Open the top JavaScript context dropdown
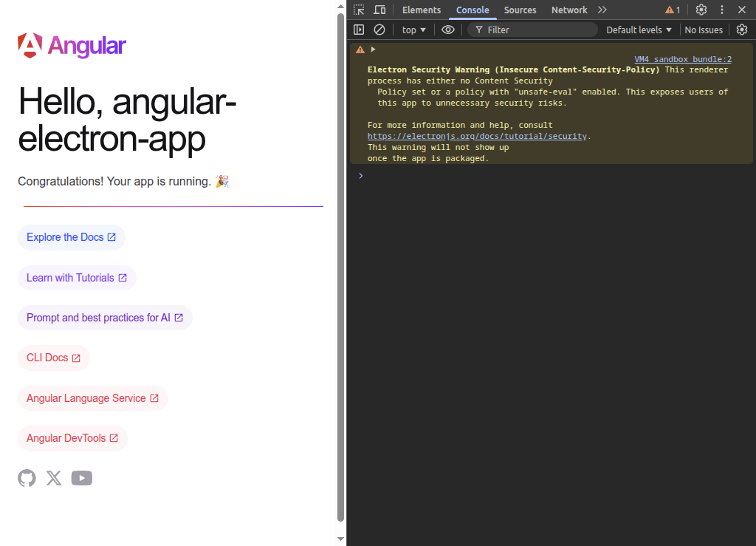 [413, 30]
